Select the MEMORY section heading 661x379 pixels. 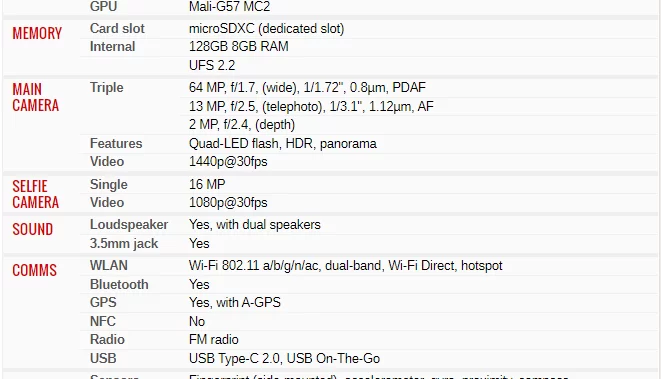(37, 33)
